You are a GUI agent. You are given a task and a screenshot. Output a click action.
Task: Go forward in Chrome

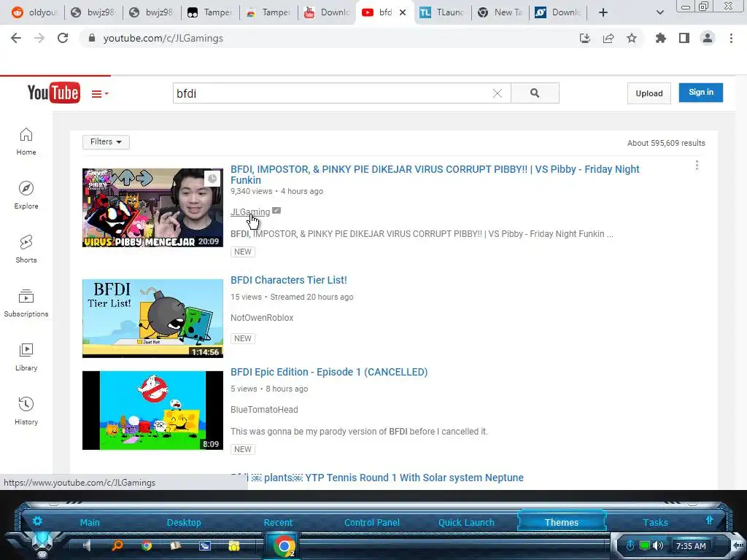pyautogui.click(x=39, y=38)
